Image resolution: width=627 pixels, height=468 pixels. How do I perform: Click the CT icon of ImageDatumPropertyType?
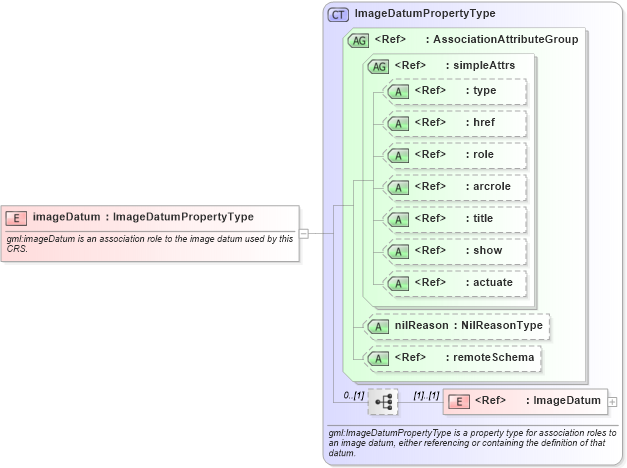tap(338, 15)
